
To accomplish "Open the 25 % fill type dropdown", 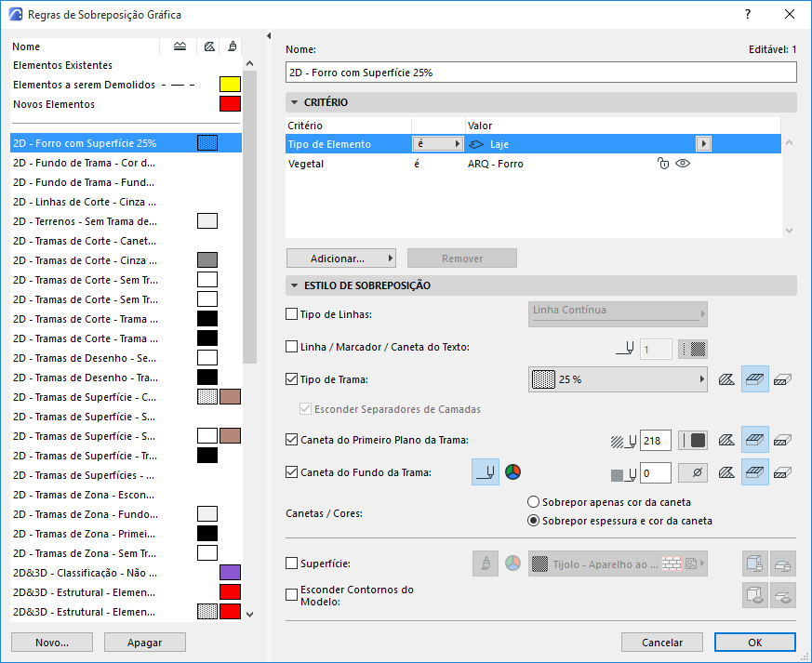I will [x=618, y=379].
